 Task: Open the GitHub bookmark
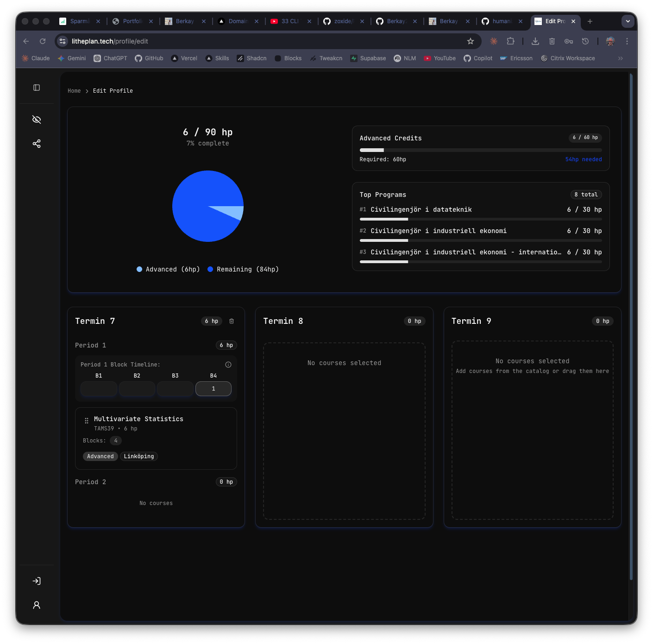[x=149, y=58]
